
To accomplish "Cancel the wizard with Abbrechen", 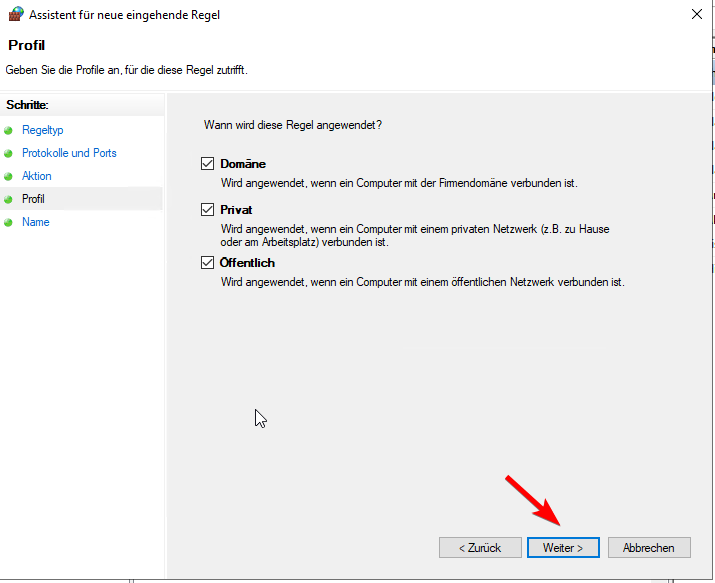I will coord(649,547).
